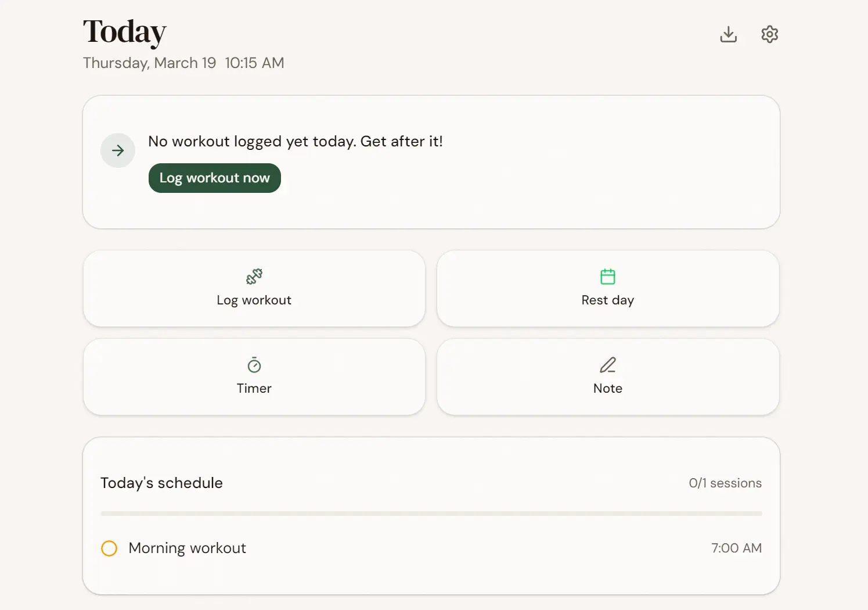This screenshot has height=610, width=868.
Task: Open the Timer card
Action: tap(254, 377)
